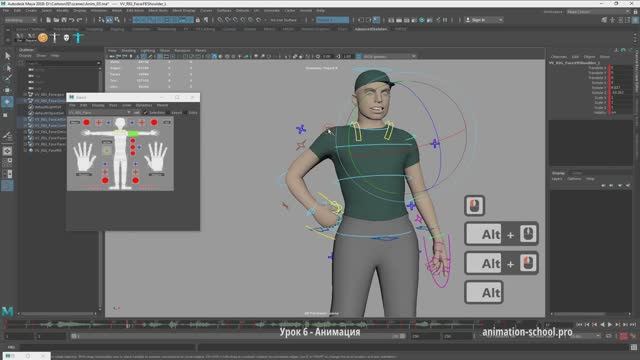Switch to the Display layer tab

[x=558, y=173]
